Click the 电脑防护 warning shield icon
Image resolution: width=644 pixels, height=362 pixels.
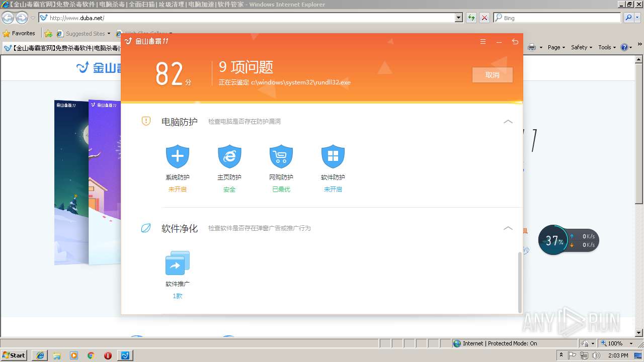146,121
